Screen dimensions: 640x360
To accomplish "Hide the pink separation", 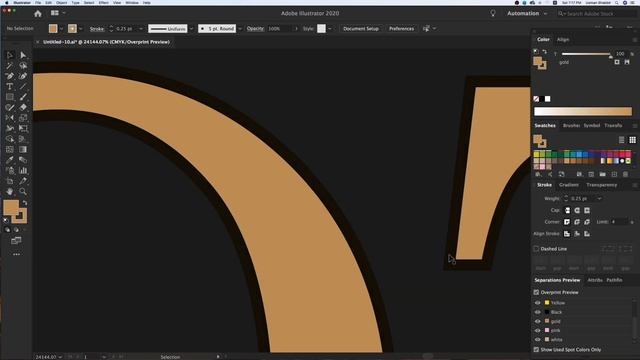I will point(538,330).
